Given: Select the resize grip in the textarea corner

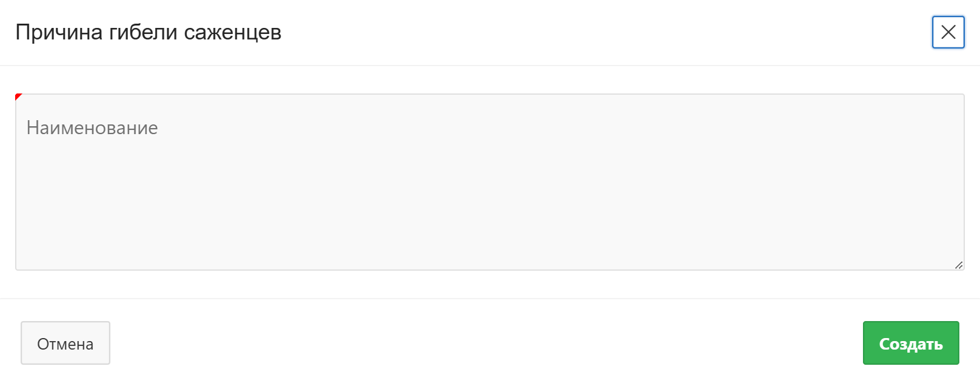Looking at the screenshot, I should click(958, 265).
